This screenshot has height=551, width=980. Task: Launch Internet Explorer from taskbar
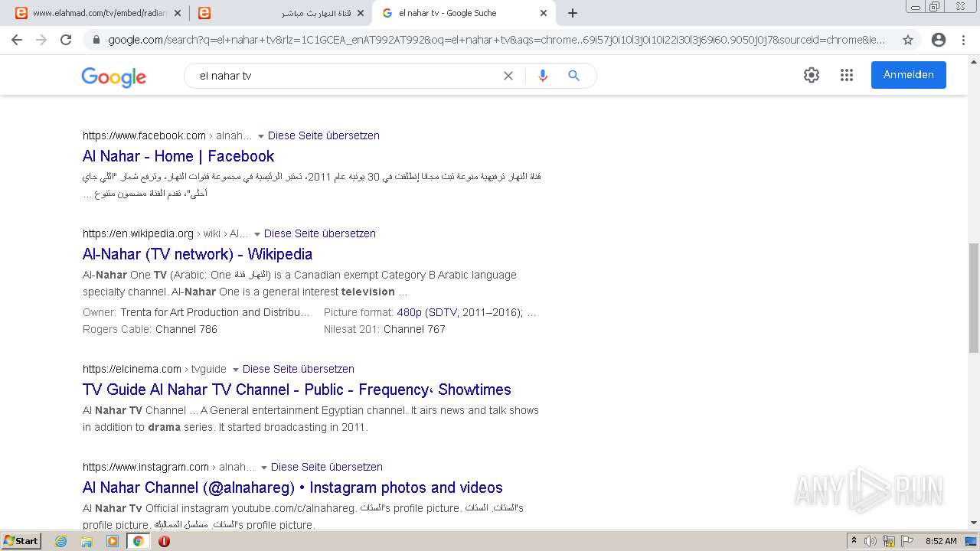pos(61,541)
